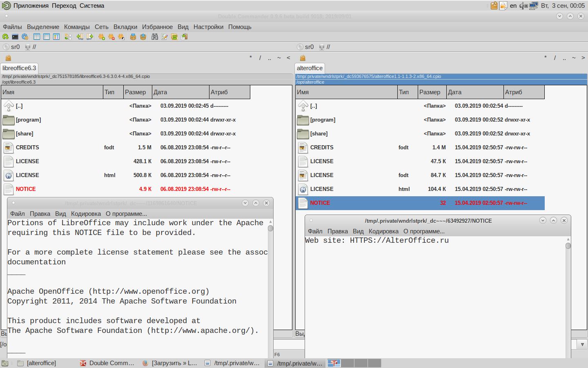This screenshot has width=588, height=368.
Task: Switch to Double Comm… taskbar item
Action: point(107,363)
